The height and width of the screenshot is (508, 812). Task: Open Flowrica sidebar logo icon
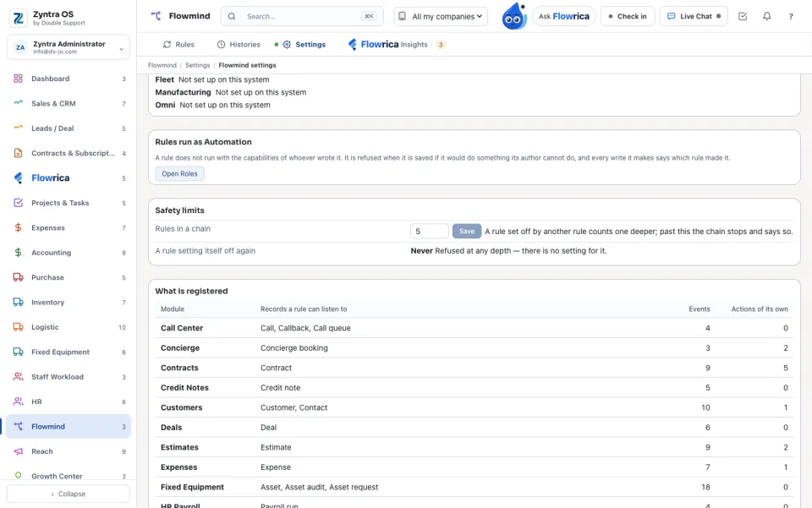18,178
